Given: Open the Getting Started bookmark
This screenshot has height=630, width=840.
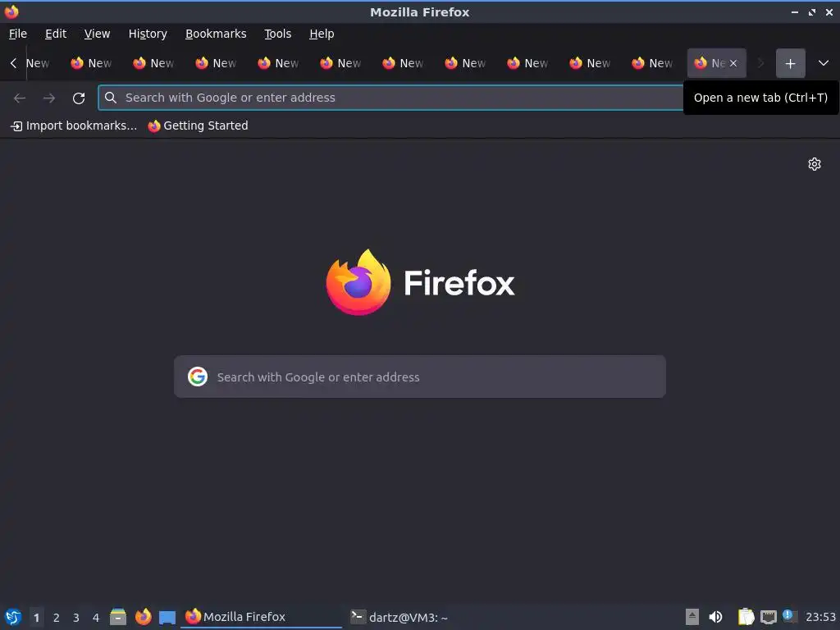Looking at the screenshot, I should click(x=199, y=126).
